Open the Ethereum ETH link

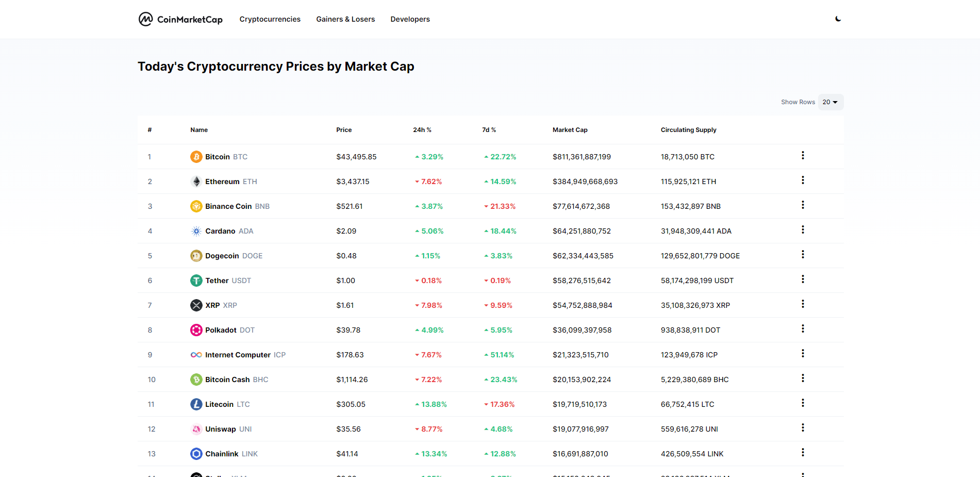[231, 182]
